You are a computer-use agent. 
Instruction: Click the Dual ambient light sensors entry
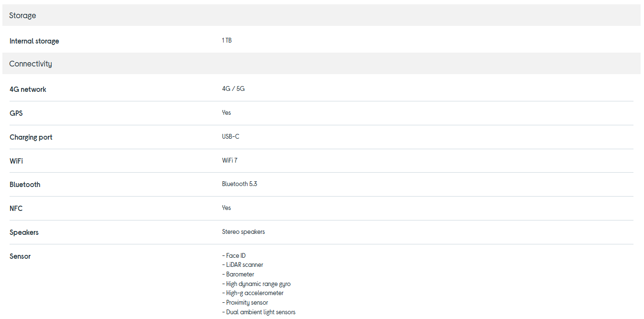coord(260,312)
